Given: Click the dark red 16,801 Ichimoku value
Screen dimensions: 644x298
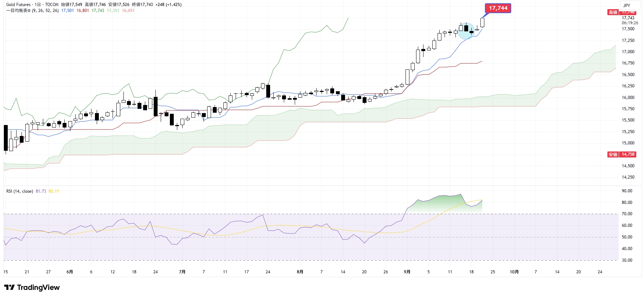Looking at the screenshot, I should (83, 11).
